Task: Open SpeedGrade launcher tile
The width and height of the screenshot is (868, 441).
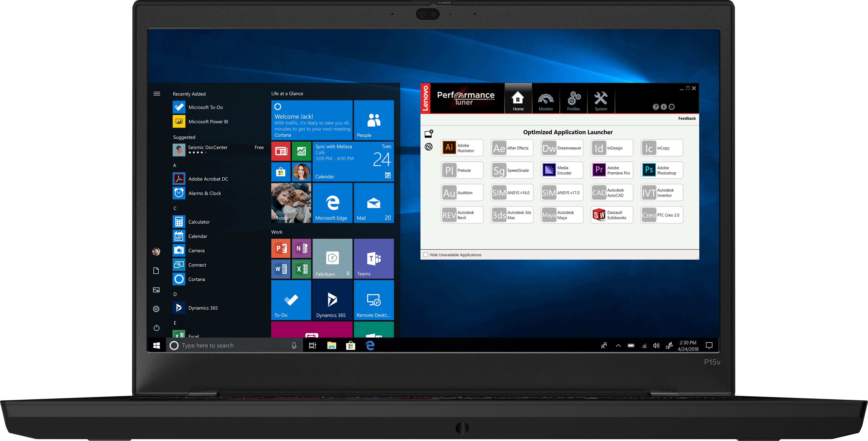Action: 512,170
